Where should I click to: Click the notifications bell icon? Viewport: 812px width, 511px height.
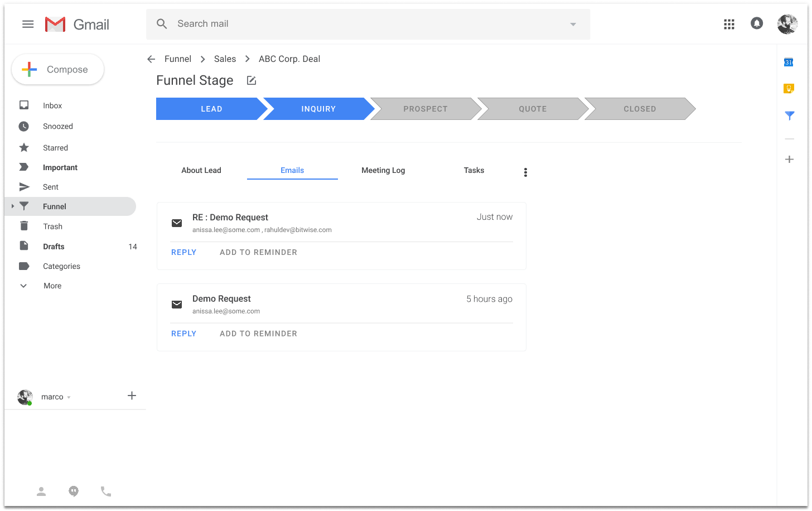[x=757, y=23]
